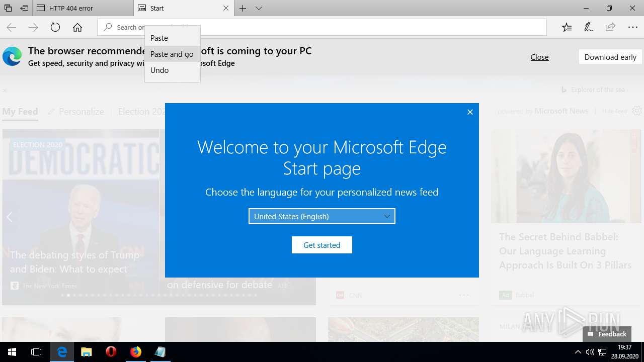The image size is (644, 362).
Task: Open the United States (English) language dropdown
Action: pos(322,216)
